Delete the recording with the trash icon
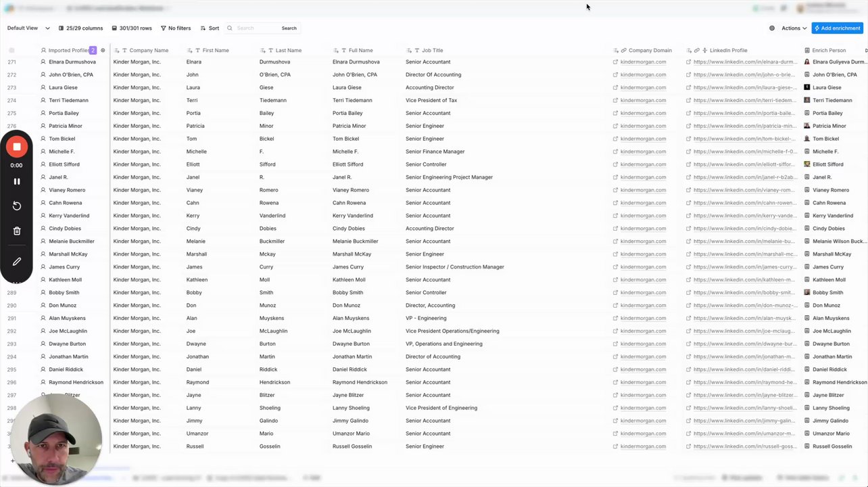 click(17, 231)
